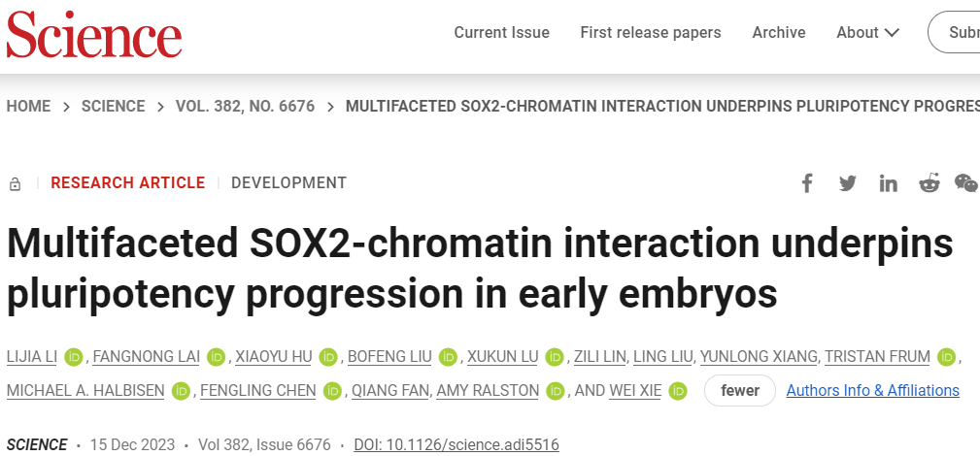Open Current Issue menu item
Image resolution: width=980 pixels, height=456 pixels.
[501, 33]
